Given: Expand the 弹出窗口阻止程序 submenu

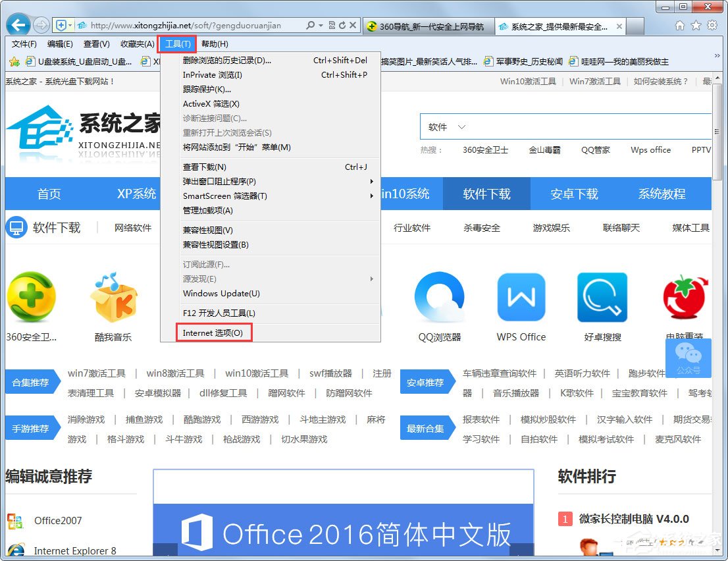Looking at the screenshot, I should click(x=218, y=182).
